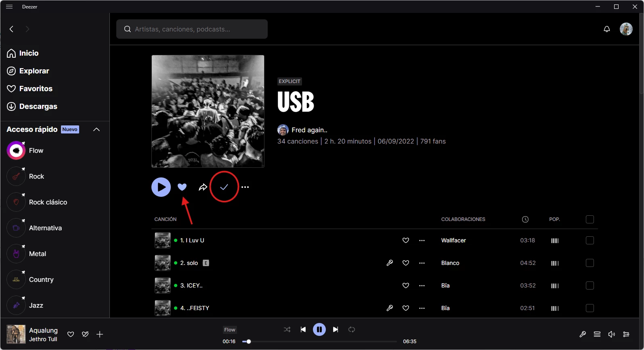Open the hamburger menu beside the Deezer title
Image resolution: width=644 pixels, height=350 pixels.
tap(9, 6)
